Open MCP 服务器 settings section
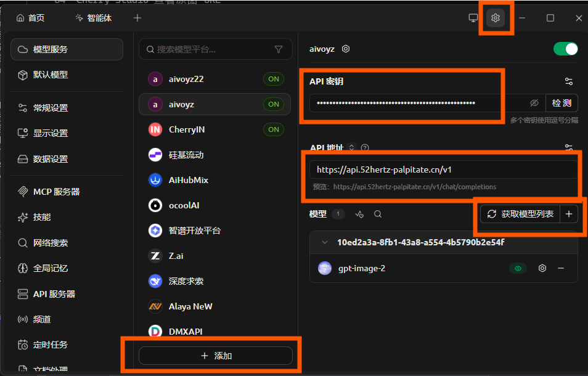The height and width of the screenshot is (376, 588). 67,192
